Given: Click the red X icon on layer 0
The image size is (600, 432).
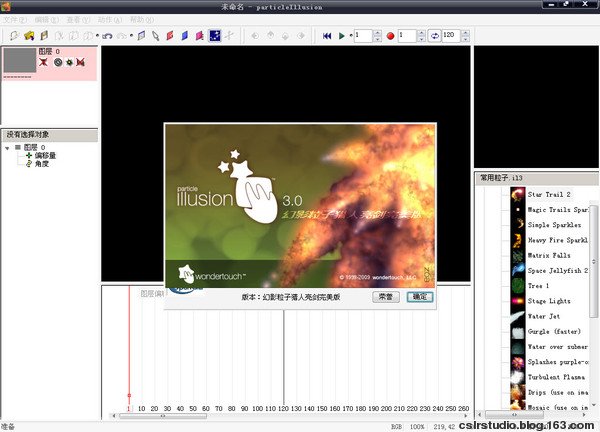Looking at the screenshot, I should 43,62.
